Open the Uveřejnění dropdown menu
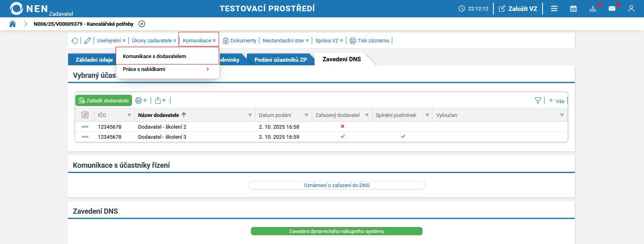Screen dimensions: 644x244 click(111, 41)
